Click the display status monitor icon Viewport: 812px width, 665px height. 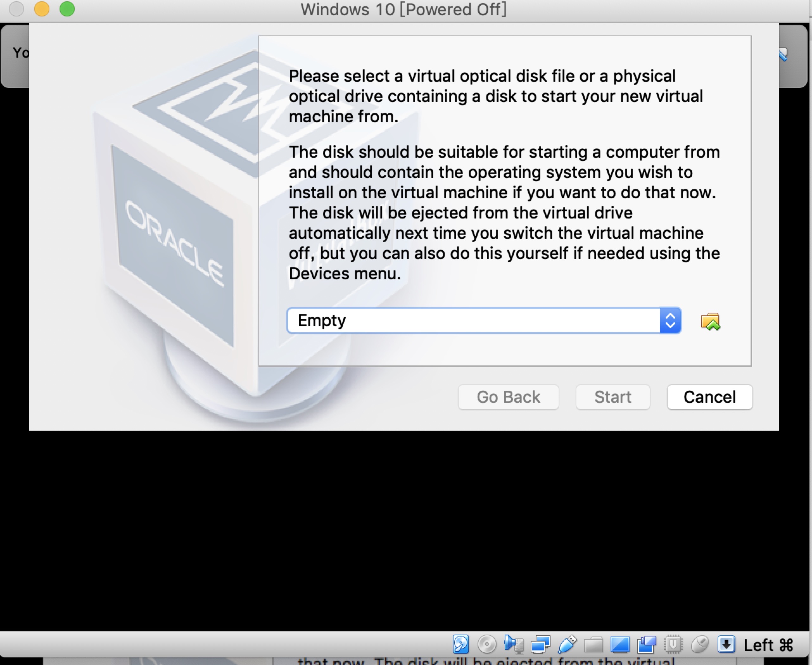(x=620, y=645)
